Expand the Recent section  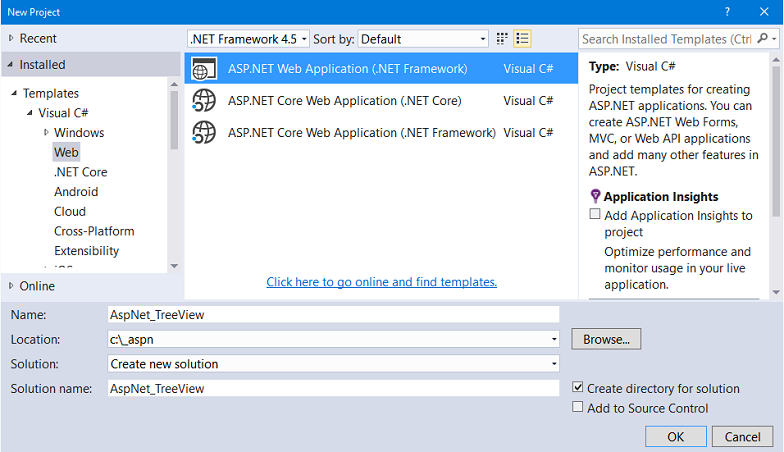point(11,38)
